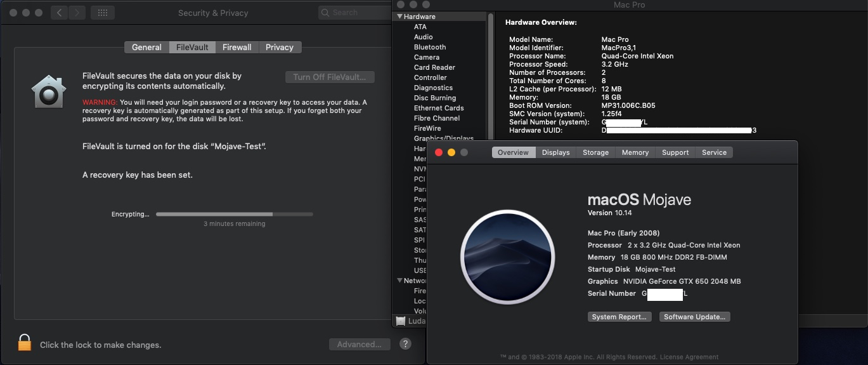The height and width of the screenshot is (365, 868).
Task: Click the Advanced button
Action: [x=360, y=344]
